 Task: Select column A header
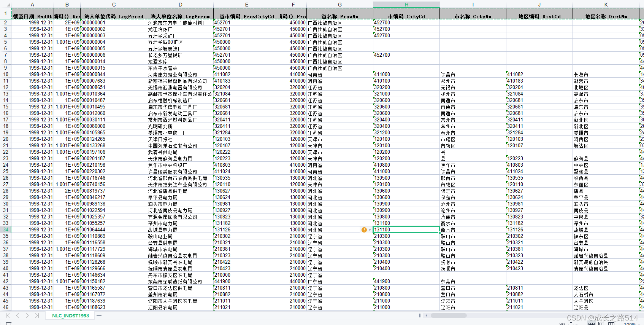pos(32,5)
